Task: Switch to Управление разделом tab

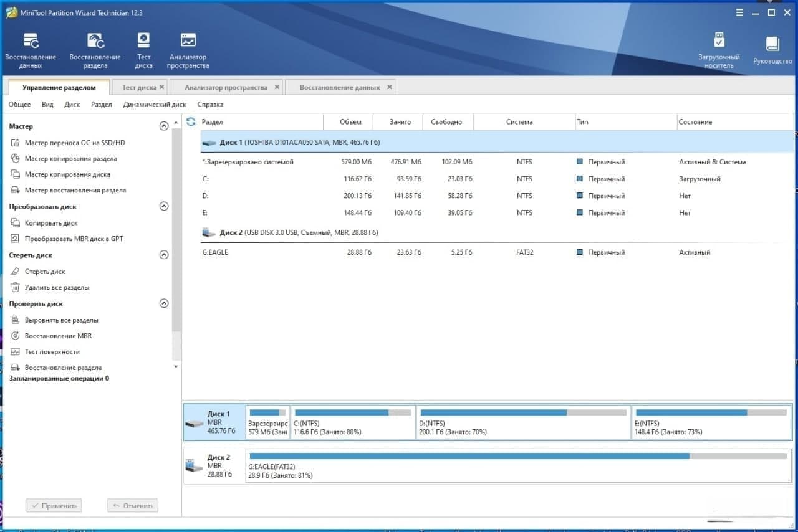Action: 59,87
